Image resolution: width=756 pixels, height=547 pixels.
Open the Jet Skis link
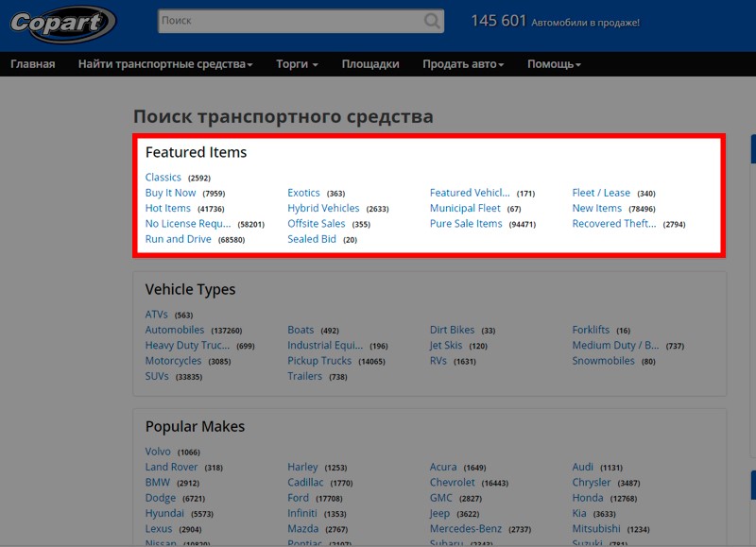coord(446,346)
